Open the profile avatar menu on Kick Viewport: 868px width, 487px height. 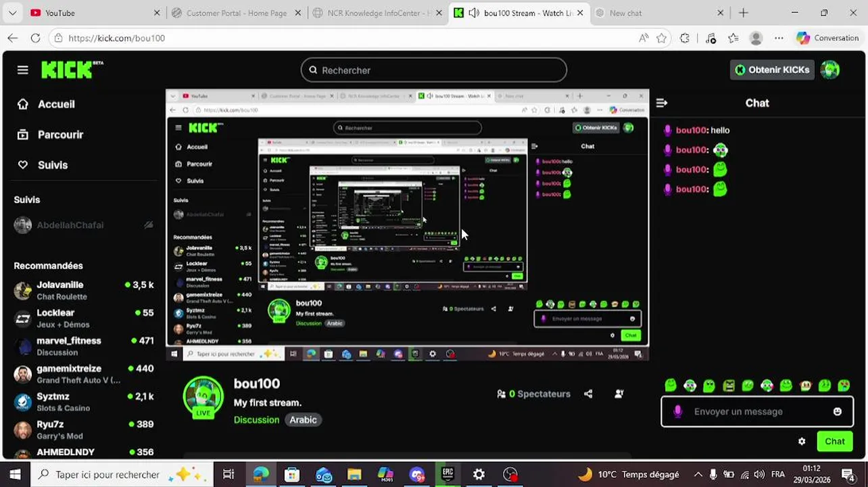830,70
